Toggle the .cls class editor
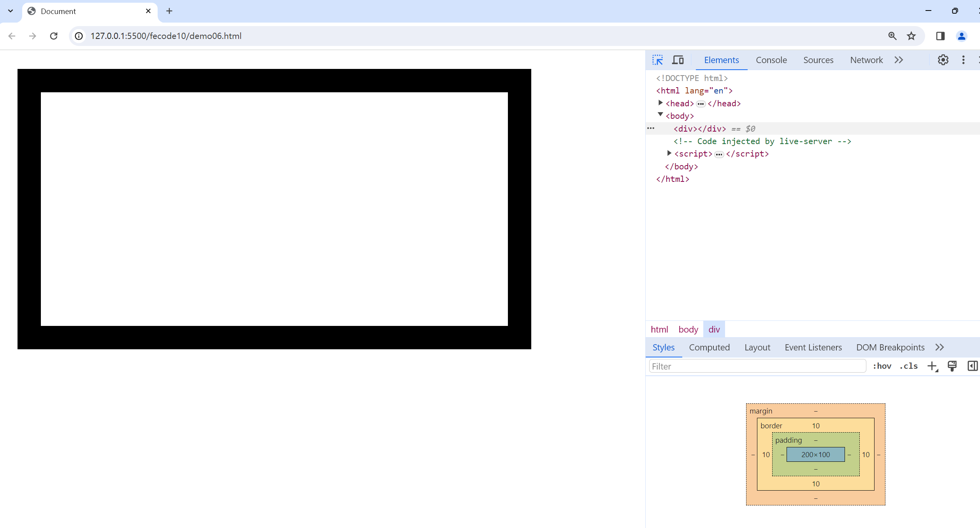980x528 pixels. (909, 366)
